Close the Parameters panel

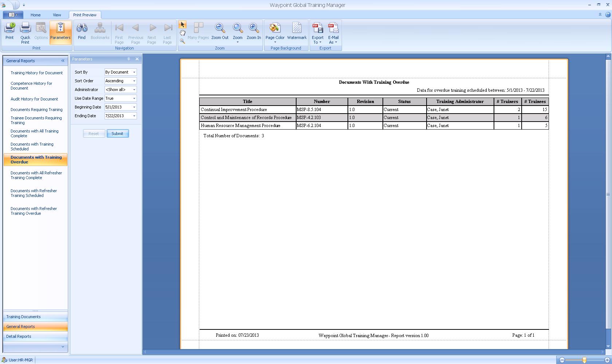tap(137, 59)
